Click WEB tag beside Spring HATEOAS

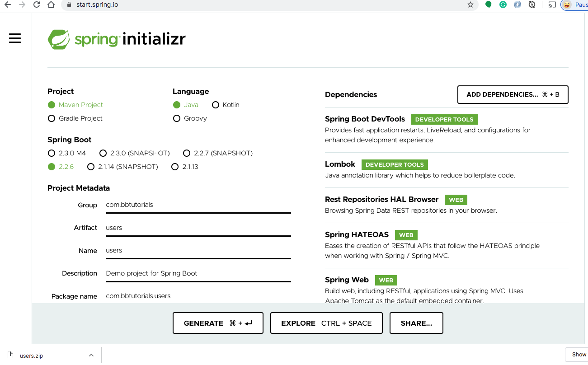(406, 235)
